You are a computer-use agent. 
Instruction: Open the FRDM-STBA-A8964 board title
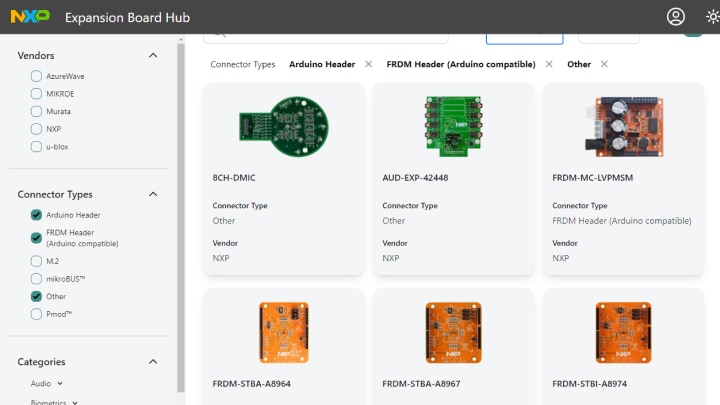(251, 384)
